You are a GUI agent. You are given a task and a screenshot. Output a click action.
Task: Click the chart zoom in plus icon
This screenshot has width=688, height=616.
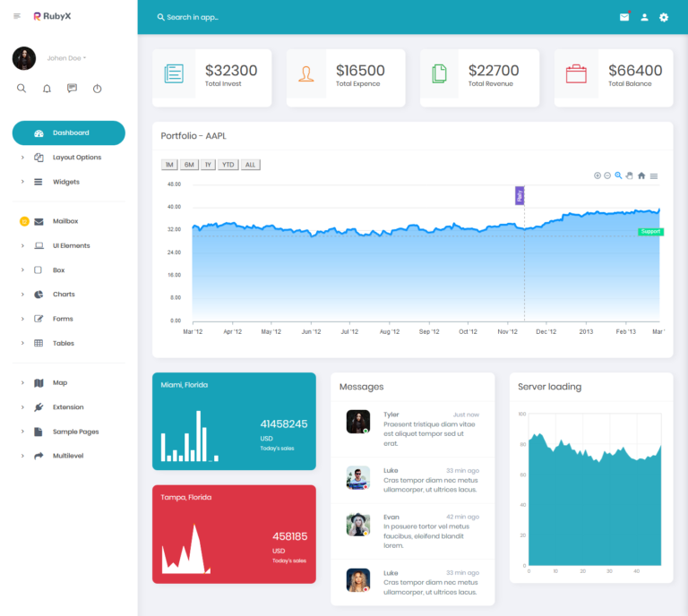click(x=598, y=175)
